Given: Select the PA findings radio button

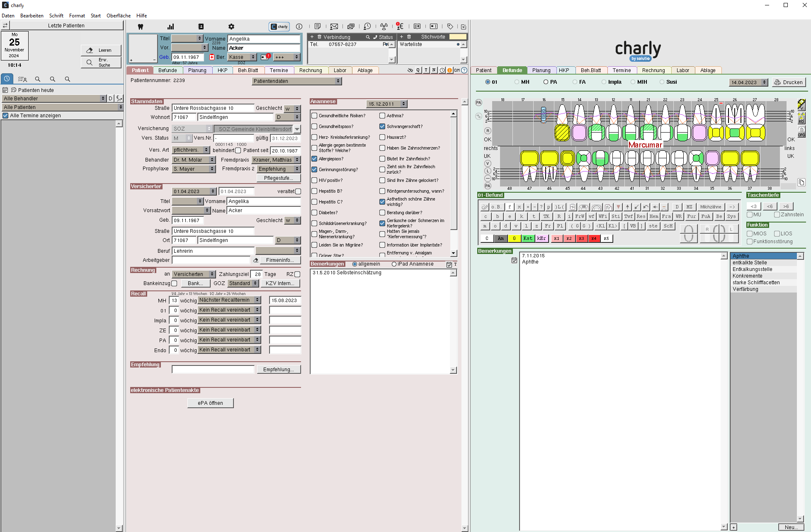Looking at the screenshot, I should [x=546, y=82].
